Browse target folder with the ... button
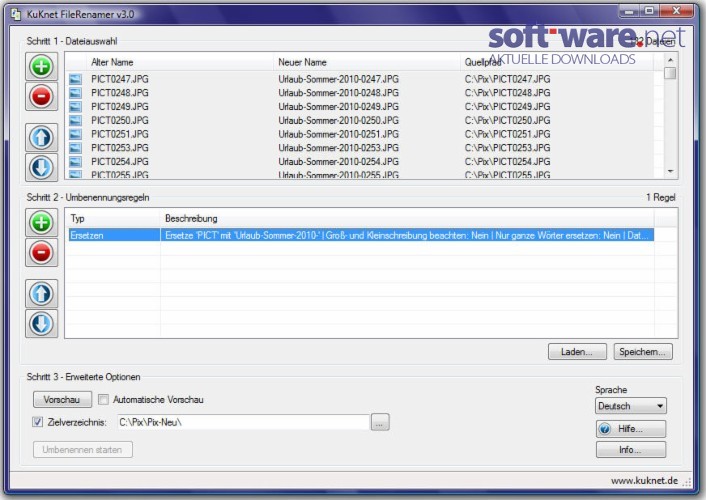This screenshot has width=706, height=500. click(380, 423)
